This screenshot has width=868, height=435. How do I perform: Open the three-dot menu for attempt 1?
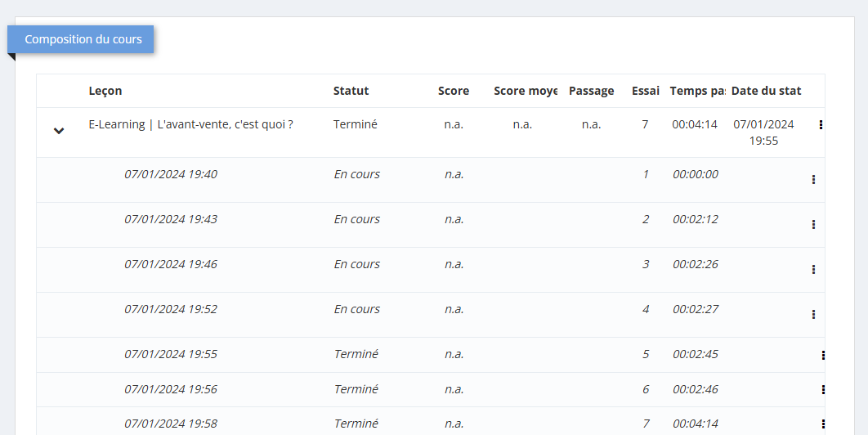[x=813, y=180]
